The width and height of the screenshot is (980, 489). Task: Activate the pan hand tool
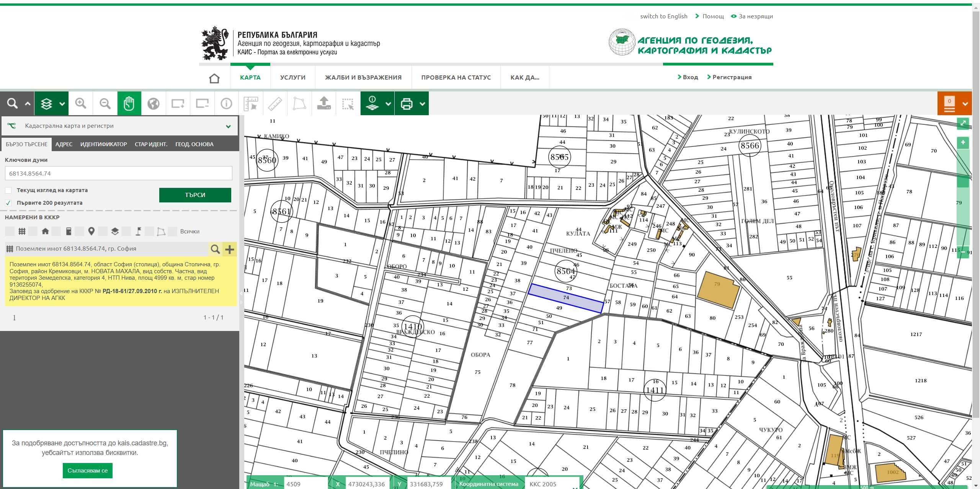(129, 103)
